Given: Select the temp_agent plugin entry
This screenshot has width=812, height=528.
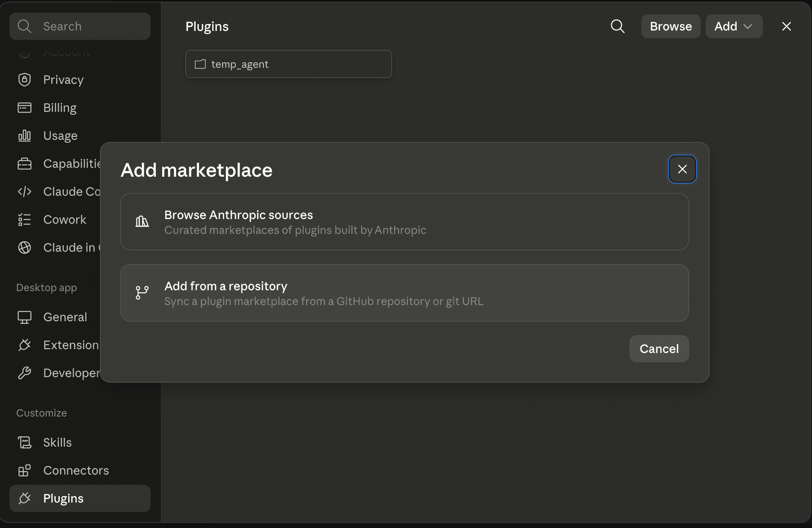Looking at the screenshot, I should point(289,64).
